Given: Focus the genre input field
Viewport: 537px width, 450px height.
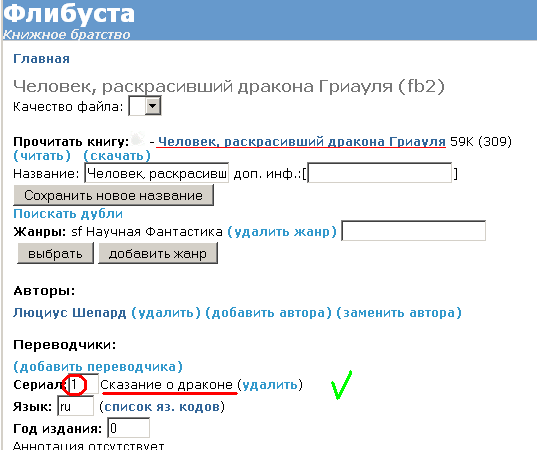Looking at the screenshot, I should 414,231.
